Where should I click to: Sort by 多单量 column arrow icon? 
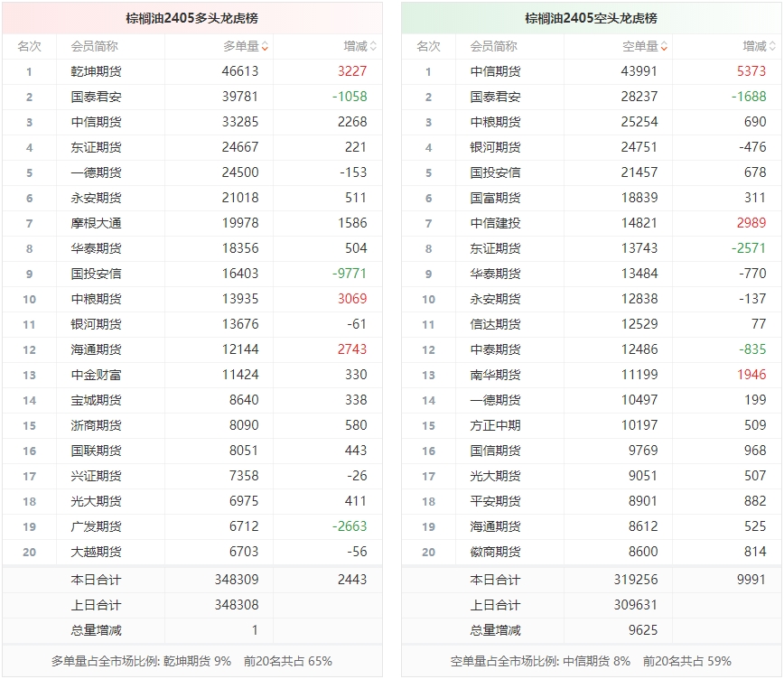coord(265,46)
